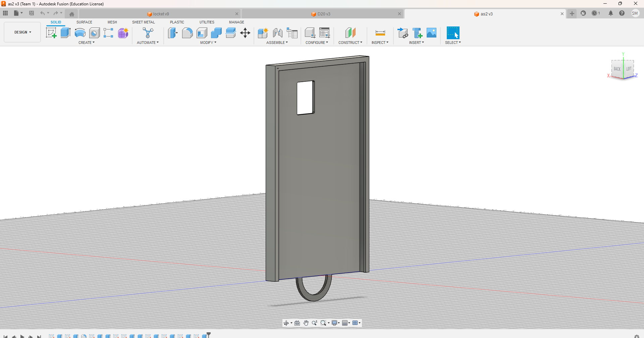Expand the DESIGN workspace dropdown
The height and width of the screenshot is (338, 644).
point(22,32)
